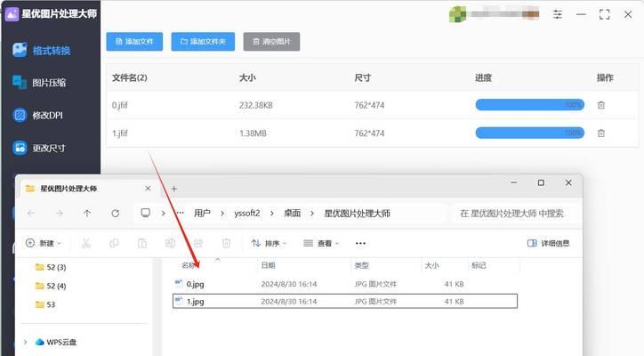Click the Share icon in Explorer toolbar

coord(198,243)
